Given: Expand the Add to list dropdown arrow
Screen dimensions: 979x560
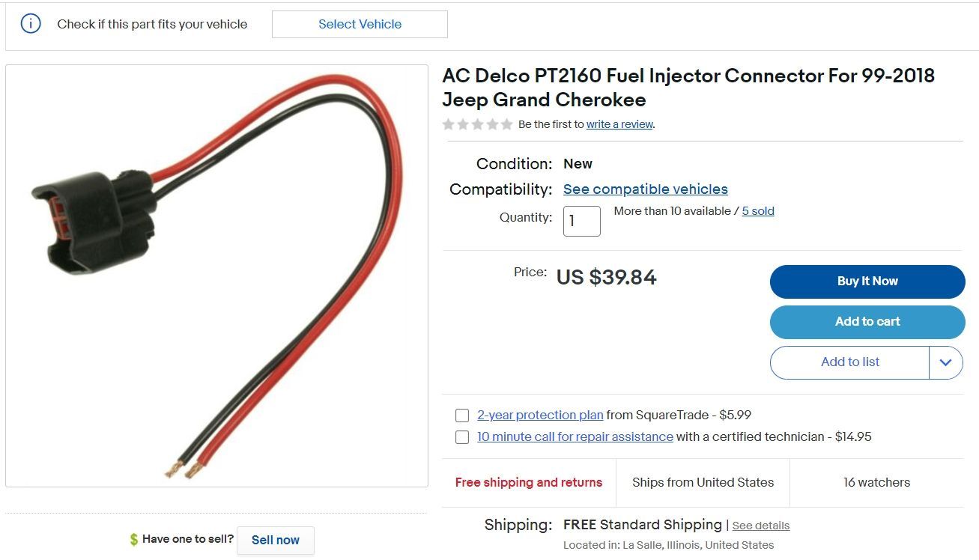Looking at the screenshot, I should (945, 362).
